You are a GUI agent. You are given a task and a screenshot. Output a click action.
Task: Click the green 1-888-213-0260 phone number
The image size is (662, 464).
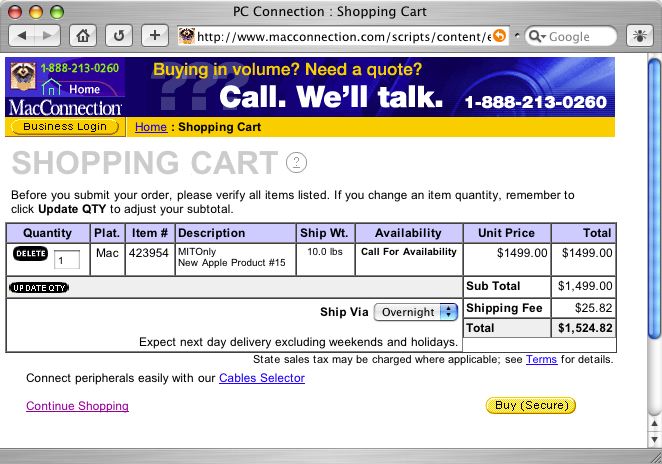79,68
